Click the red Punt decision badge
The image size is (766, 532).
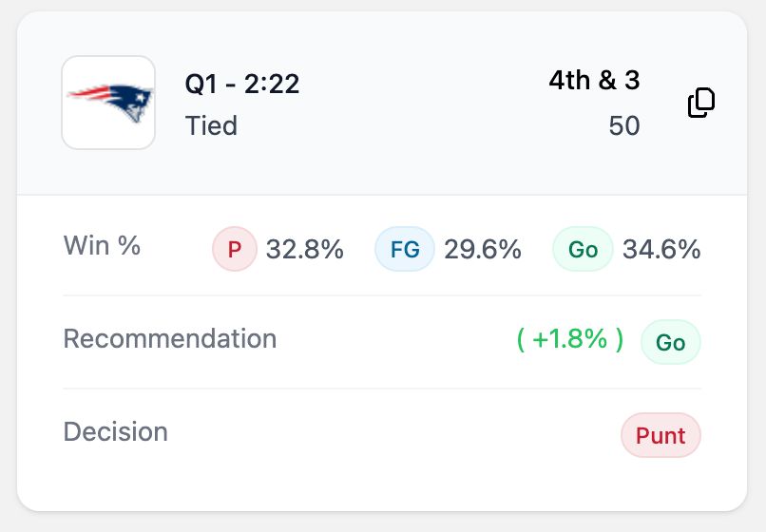[x=661, y=435]
